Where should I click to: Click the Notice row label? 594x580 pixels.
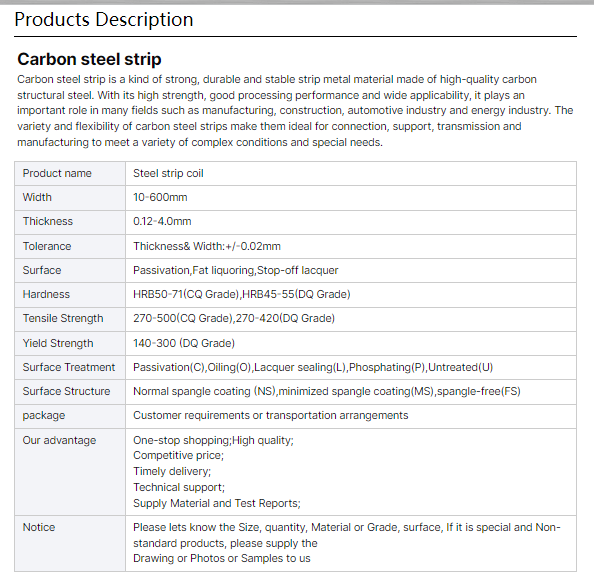click(39, 527)
